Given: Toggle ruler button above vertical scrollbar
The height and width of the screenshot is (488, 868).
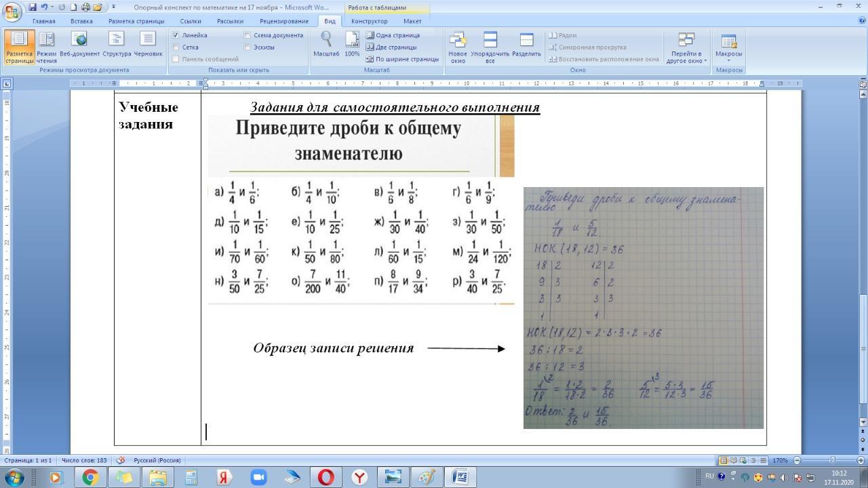Looking at the screenshot, I should (863, 83).
